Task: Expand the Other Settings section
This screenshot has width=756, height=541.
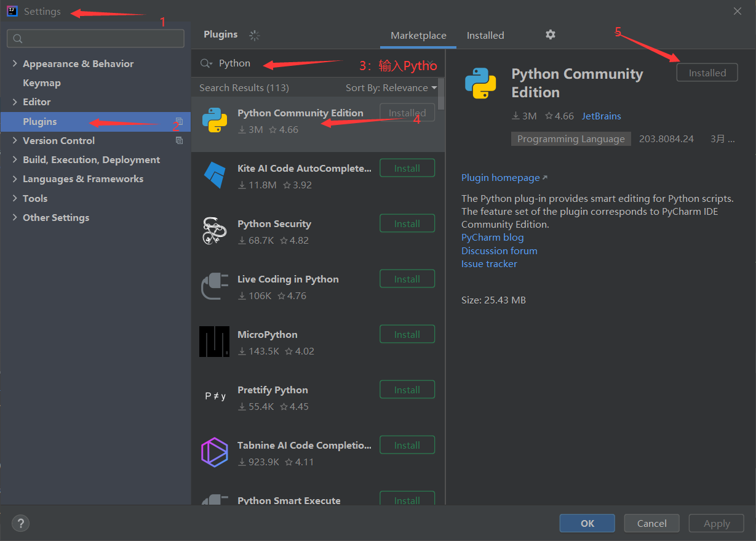Action: 15,217
